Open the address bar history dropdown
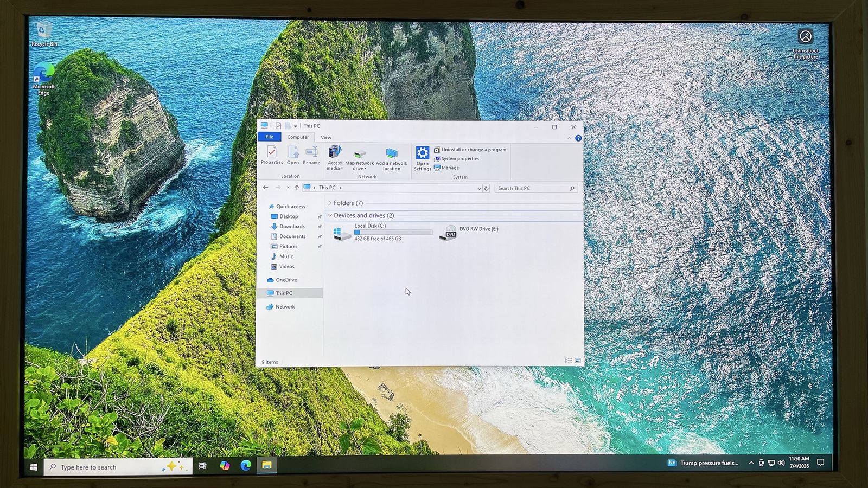This screenshot has width=868, height=488. point(478,188)
